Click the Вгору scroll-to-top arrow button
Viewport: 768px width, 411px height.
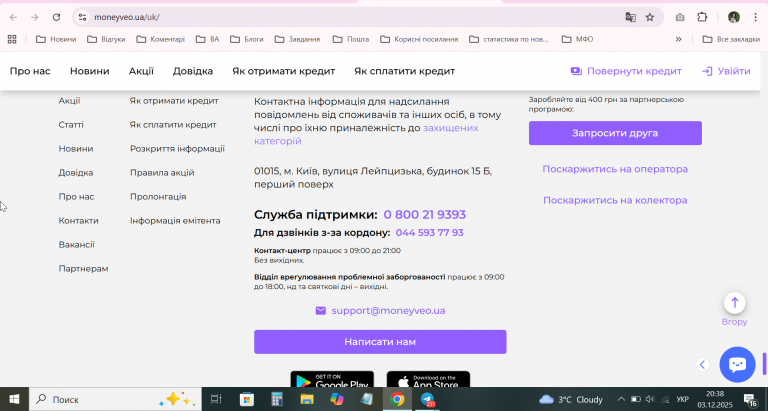(735, 303)
